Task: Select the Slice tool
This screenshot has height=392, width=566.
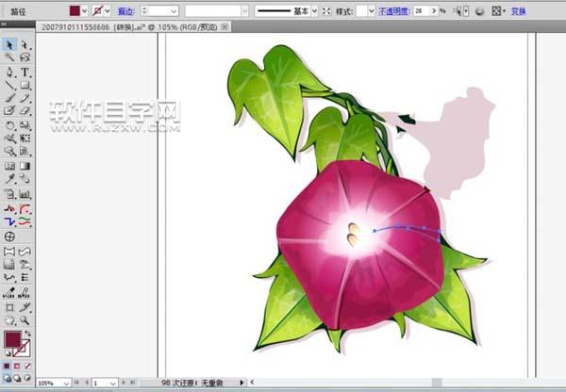Action: point(25,307)
